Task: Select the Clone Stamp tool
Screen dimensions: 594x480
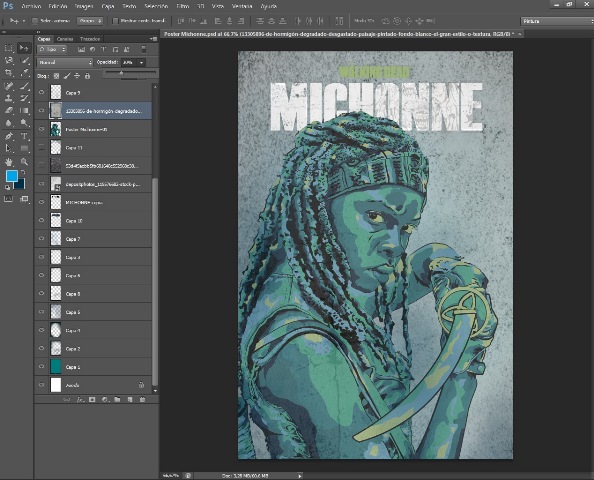Action: (8, 99)
